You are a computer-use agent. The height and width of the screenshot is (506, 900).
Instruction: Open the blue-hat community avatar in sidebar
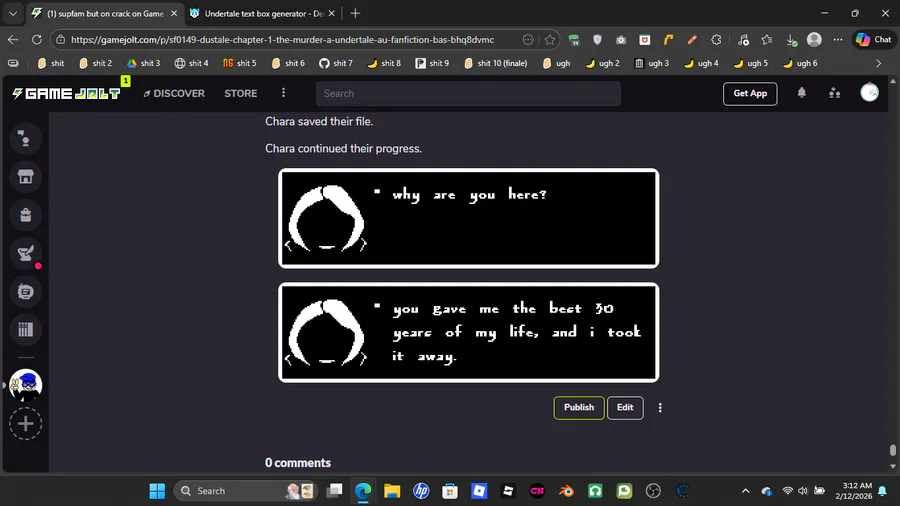click(x=25, y=385)
